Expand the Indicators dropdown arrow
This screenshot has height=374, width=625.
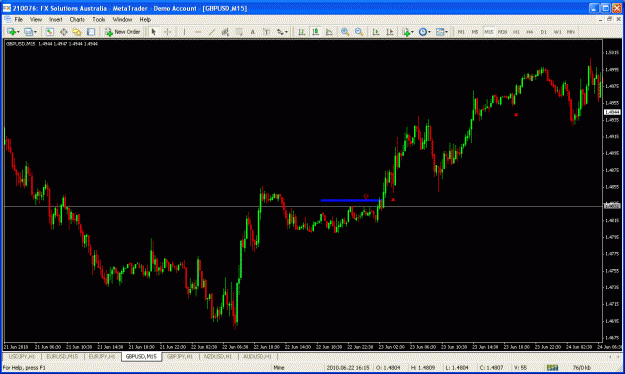point(412,32)
